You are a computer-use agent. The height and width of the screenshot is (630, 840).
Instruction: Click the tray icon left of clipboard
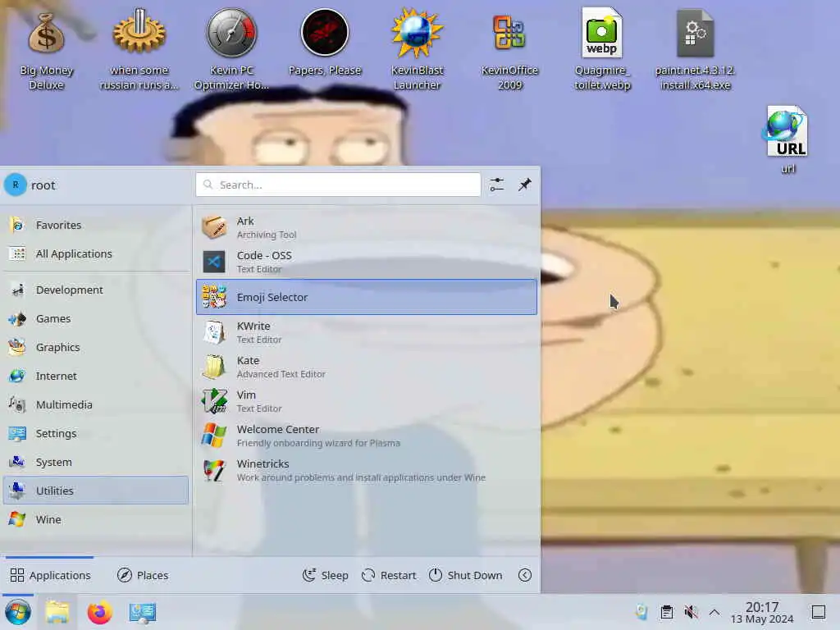pyautogui.click(x=641, y=612)
